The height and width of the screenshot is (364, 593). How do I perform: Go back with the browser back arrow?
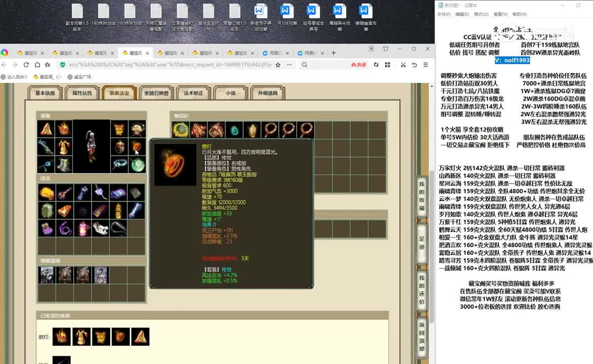5,65
